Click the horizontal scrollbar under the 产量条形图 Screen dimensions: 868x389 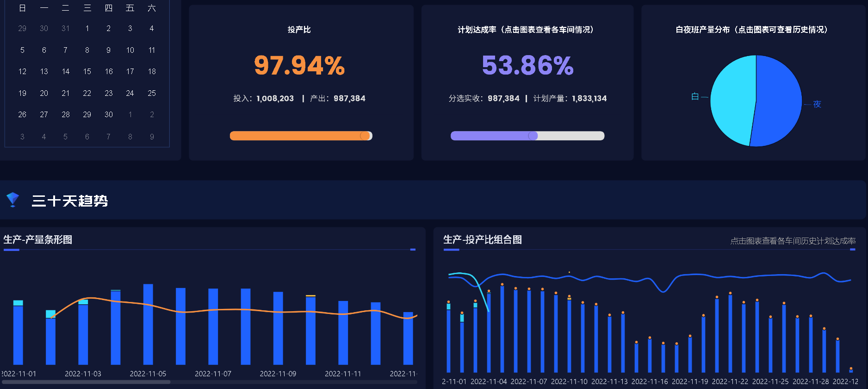(x=85, y=382)
